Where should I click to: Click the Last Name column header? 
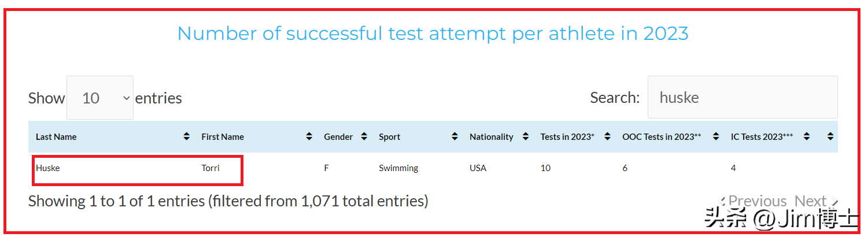[56, 137]
